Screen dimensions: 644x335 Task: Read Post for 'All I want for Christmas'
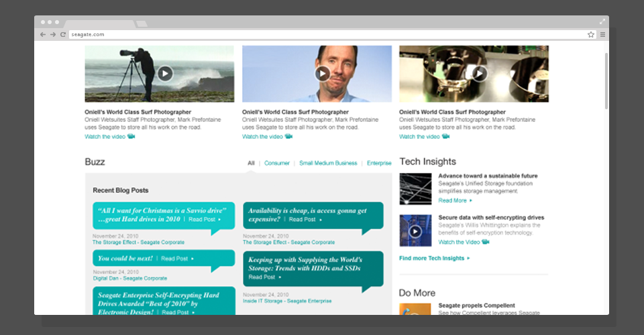pyautogui.click(x=205, y=219)
